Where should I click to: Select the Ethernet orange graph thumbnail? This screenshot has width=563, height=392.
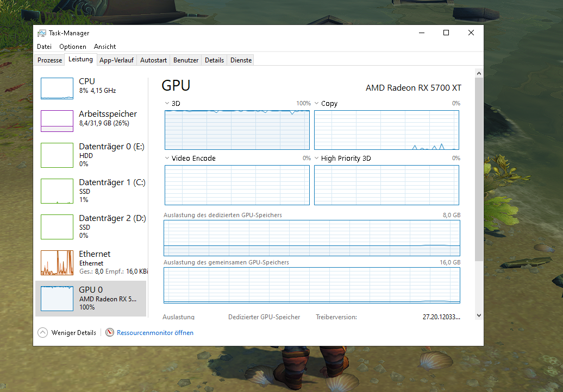pyautogui.click(x=57, y=263)
